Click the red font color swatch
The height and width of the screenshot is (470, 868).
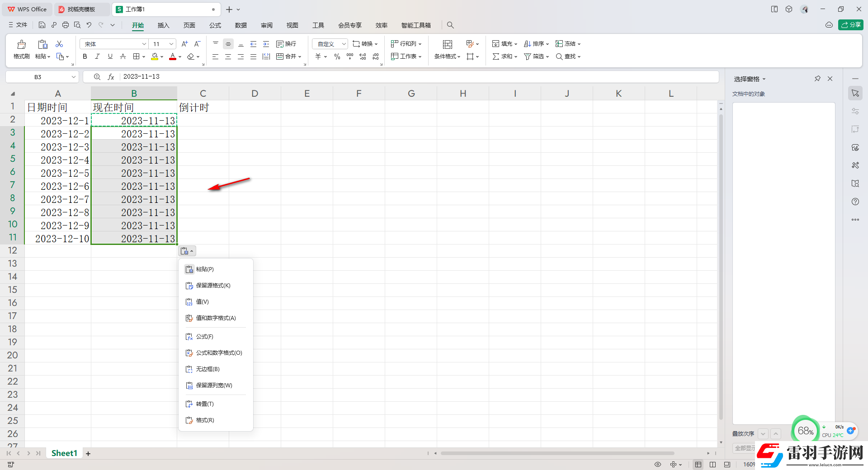[172, 56]
